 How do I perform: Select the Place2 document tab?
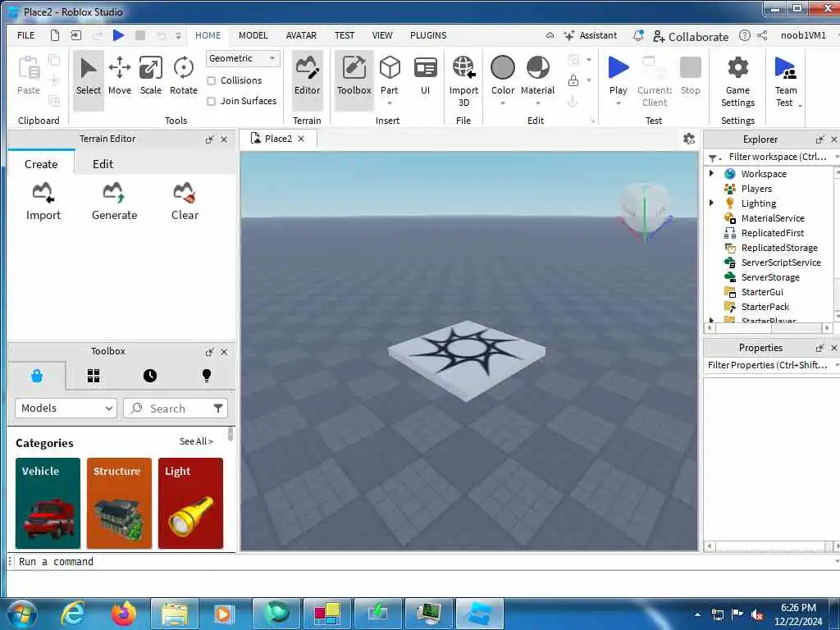tap(278, 139)
